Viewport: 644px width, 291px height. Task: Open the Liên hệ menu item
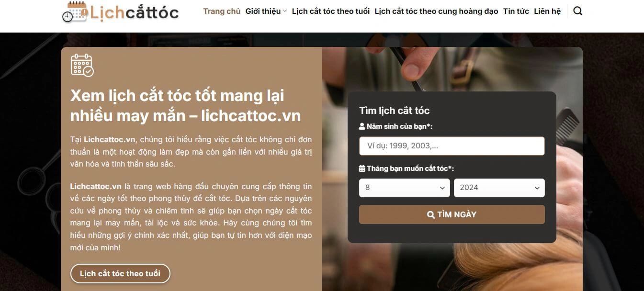(x=547, y=11)
